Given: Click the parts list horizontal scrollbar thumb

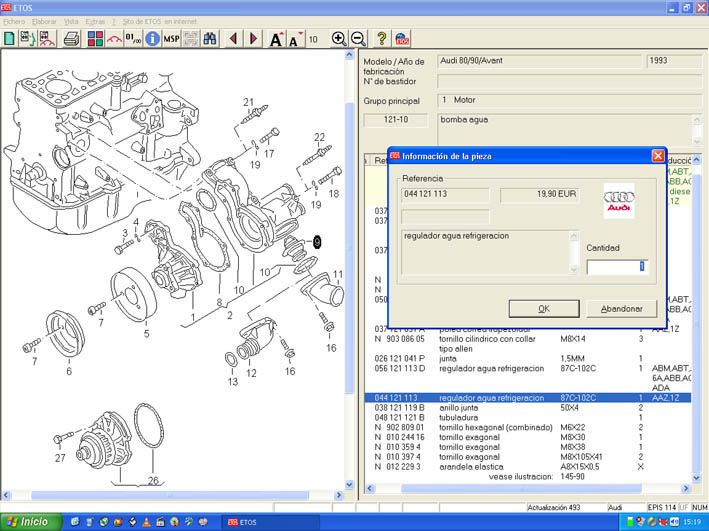Looking at the screenshot, I should 521,488.
